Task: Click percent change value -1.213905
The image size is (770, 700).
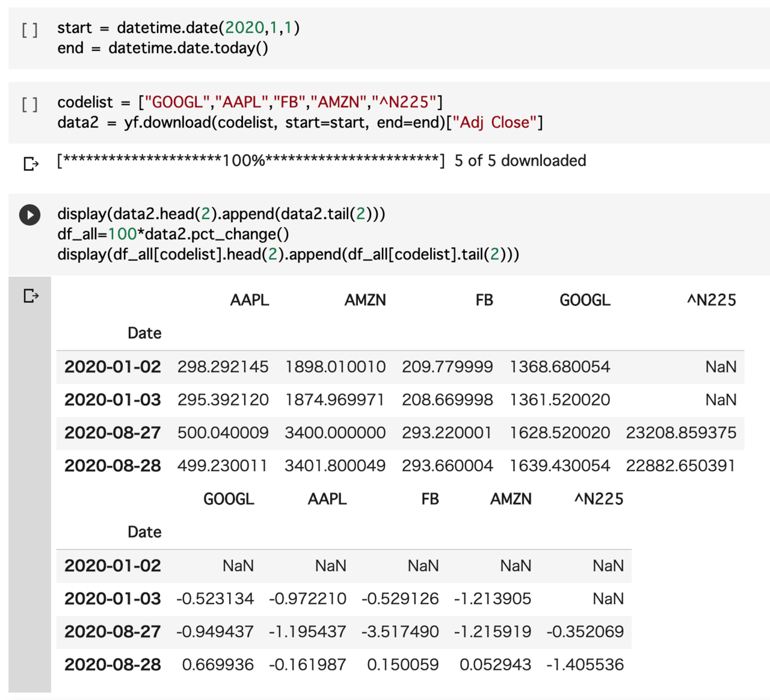Action: [493, 599]
